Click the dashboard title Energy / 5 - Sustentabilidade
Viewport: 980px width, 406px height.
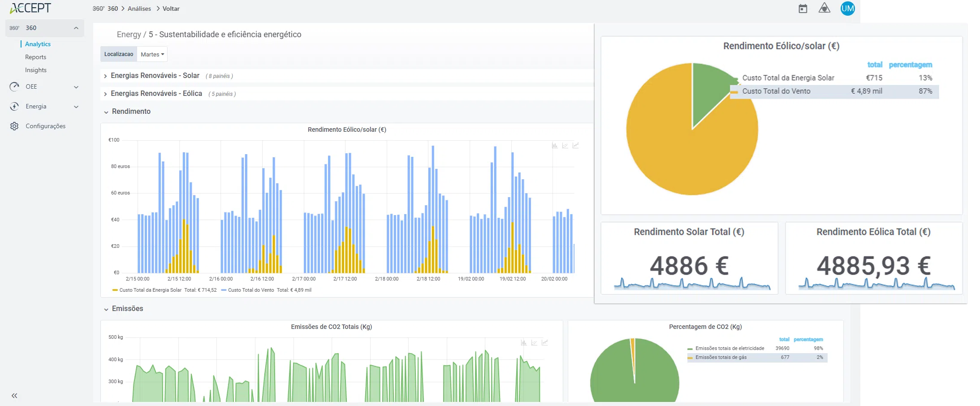(209, 35)
